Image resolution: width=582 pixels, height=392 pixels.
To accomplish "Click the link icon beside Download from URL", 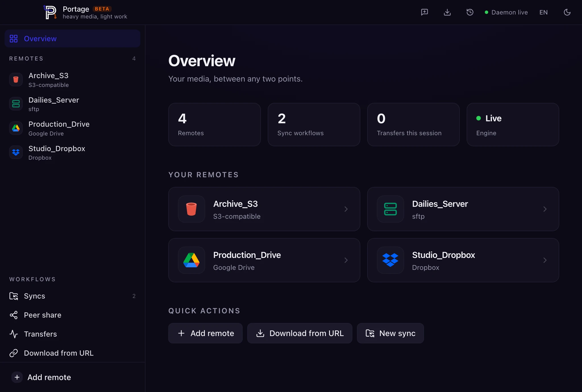I will (14, 353).
